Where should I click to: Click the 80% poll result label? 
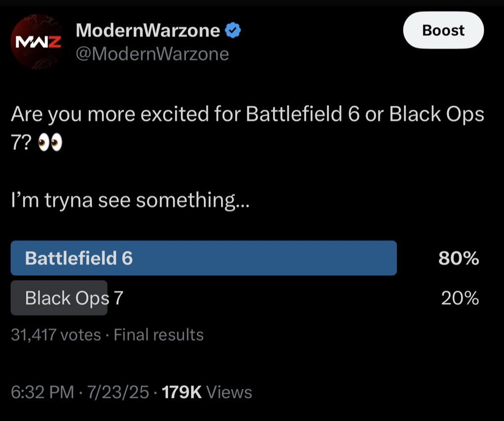coord(459,258)
